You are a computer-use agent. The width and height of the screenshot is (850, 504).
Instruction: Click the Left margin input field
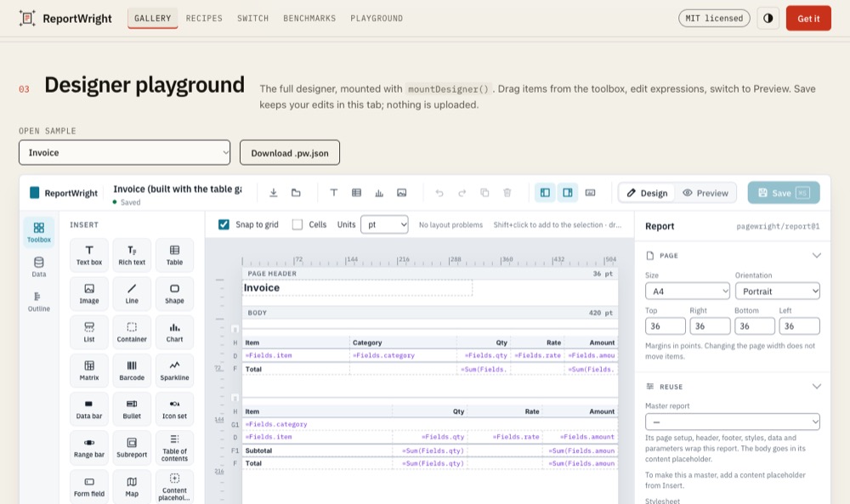point(799,326)
